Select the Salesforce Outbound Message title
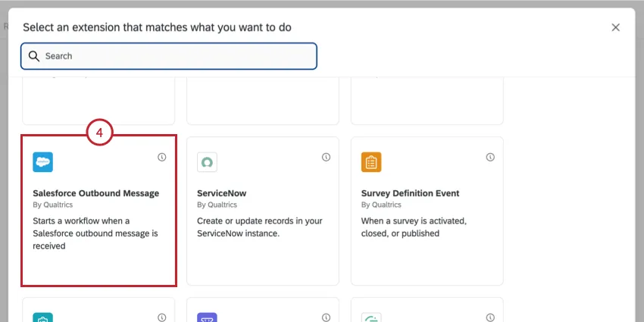Image resolution: width=644 pixels, height=322 pixels. 96,193
